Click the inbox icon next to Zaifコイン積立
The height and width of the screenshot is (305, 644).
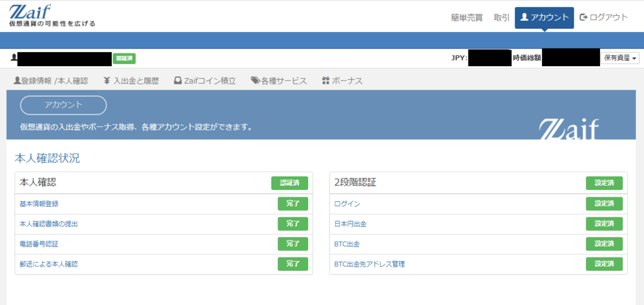(x=178, y=80)
